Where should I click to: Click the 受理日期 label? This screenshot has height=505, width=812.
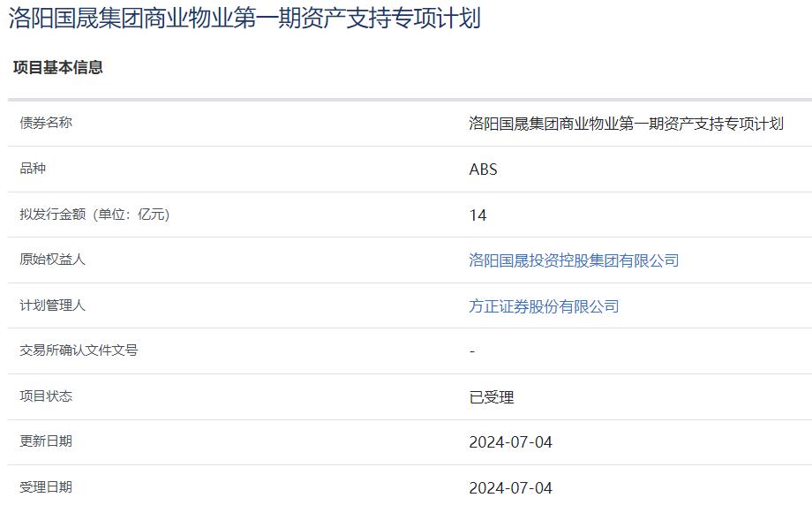click(x=46, y=486)
